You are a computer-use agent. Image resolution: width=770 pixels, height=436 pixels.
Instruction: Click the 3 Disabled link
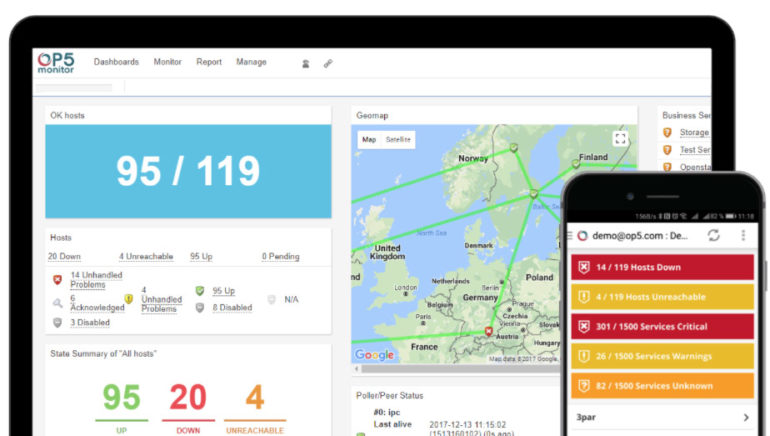click(90, 322)
